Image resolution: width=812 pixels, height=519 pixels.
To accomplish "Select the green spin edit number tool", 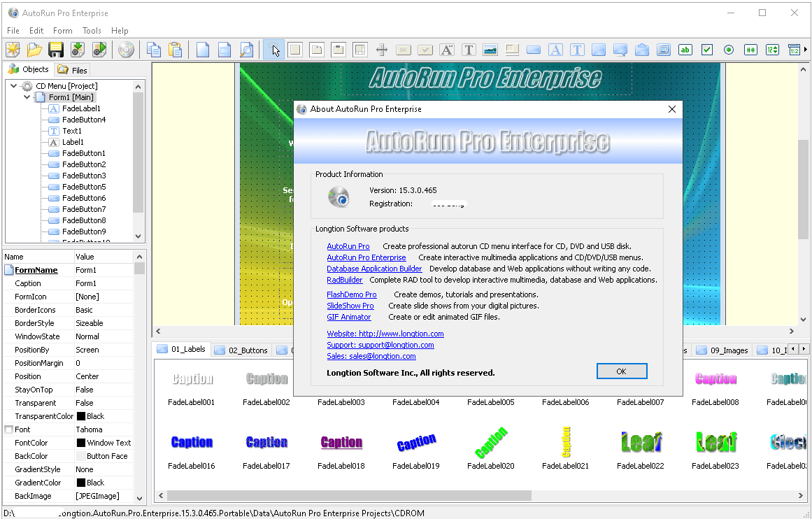I will coord(772,50).
